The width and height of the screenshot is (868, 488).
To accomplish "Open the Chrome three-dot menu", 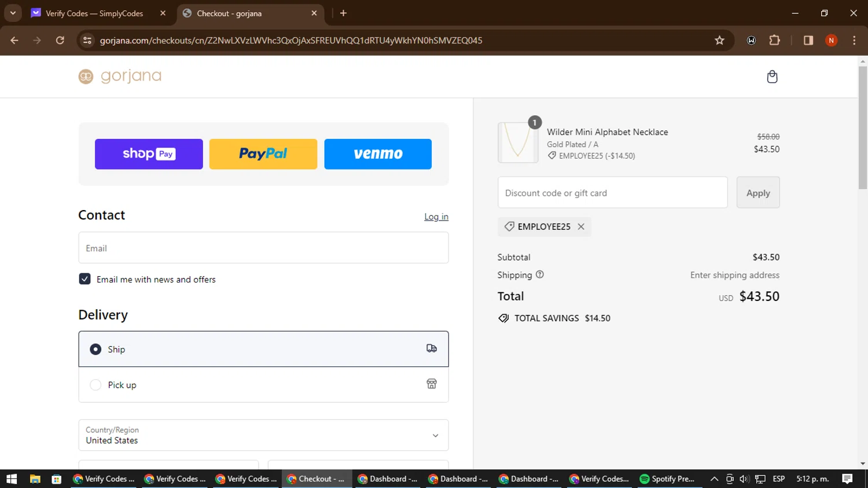I will click(854, 41).
